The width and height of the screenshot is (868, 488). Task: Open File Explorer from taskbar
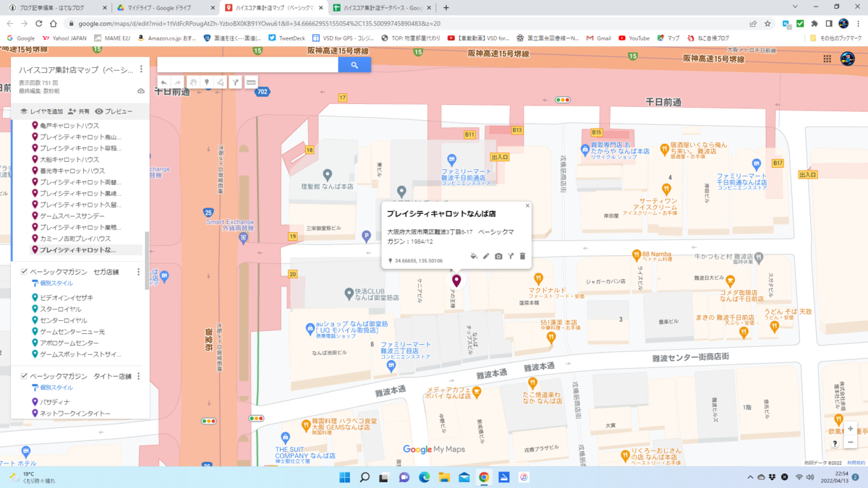click(444, 477)
